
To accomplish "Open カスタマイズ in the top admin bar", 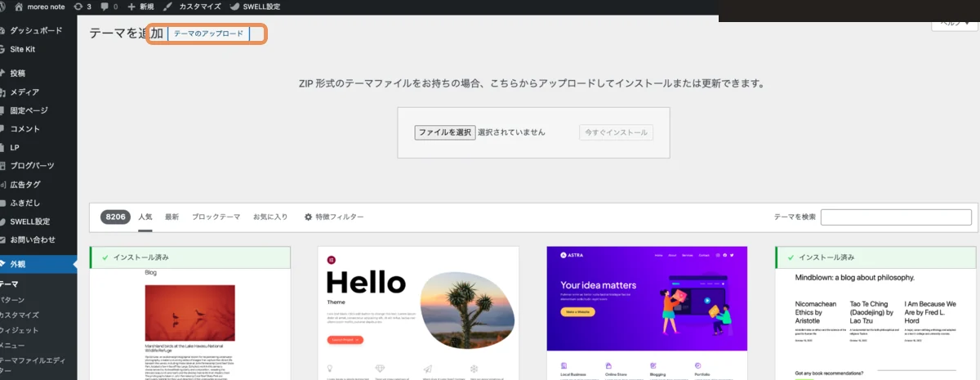I will click(191, 6).
